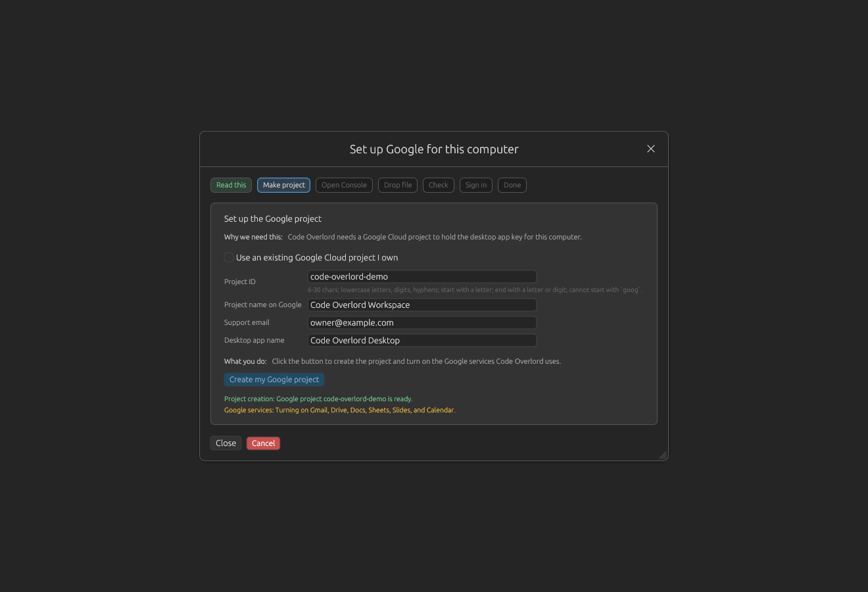Open the Read this step
868x592 pixels.
(231, 185)
